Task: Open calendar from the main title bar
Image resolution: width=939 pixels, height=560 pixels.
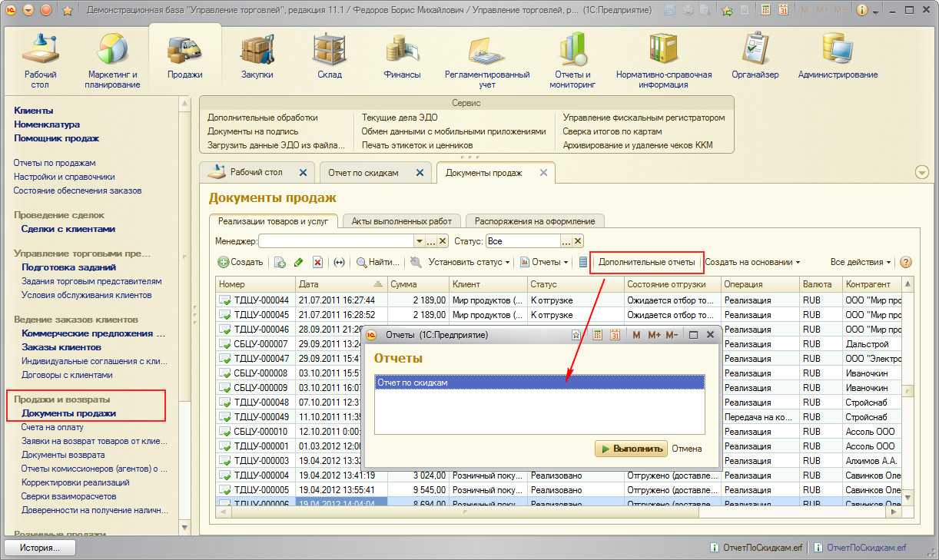Action: point(784,11)
